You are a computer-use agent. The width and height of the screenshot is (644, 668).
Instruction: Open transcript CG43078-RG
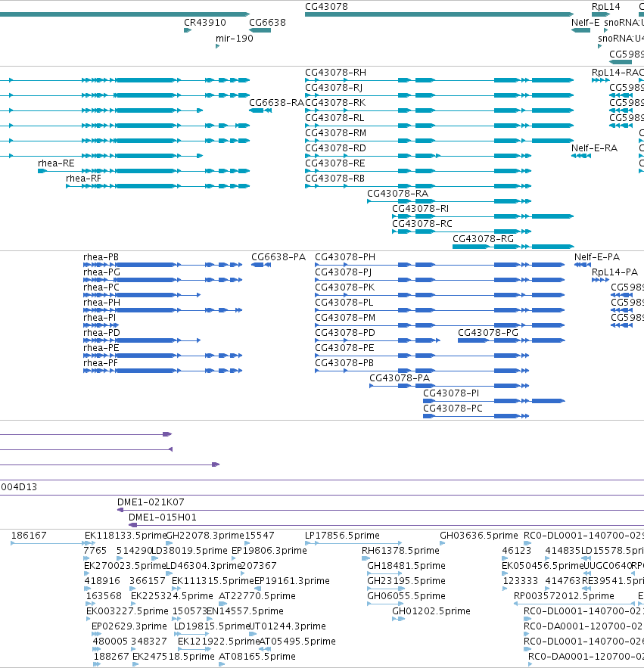click(x=513, y=247)
